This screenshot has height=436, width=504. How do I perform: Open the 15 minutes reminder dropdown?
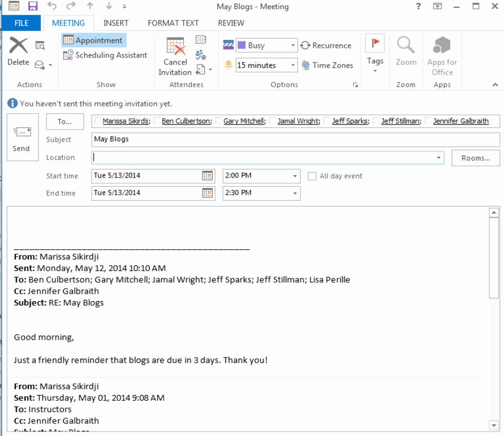point(293,65)
